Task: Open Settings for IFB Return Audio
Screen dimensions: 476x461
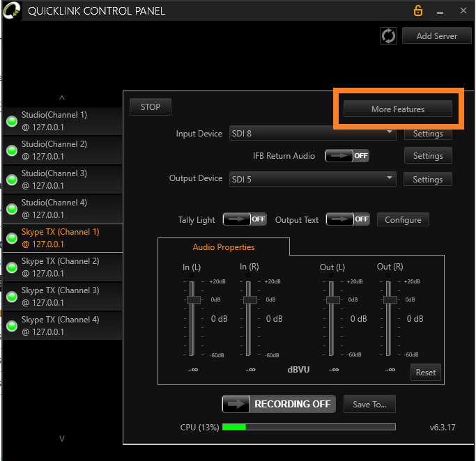Action: (x=428, y=155)
